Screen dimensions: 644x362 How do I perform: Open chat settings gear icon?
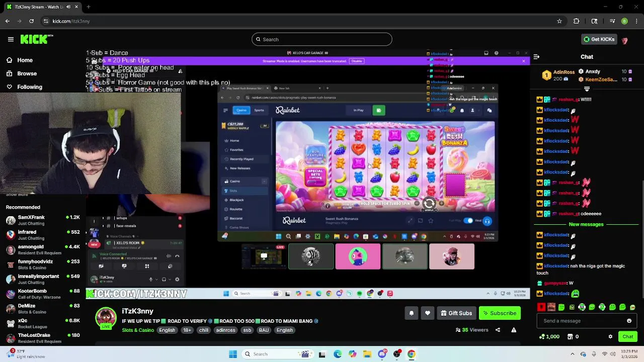(x=610, y=336)
